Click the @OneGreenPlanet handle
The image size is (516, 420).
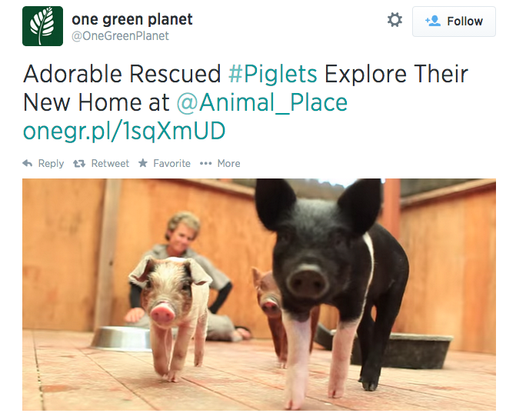(x=120, y=36)
